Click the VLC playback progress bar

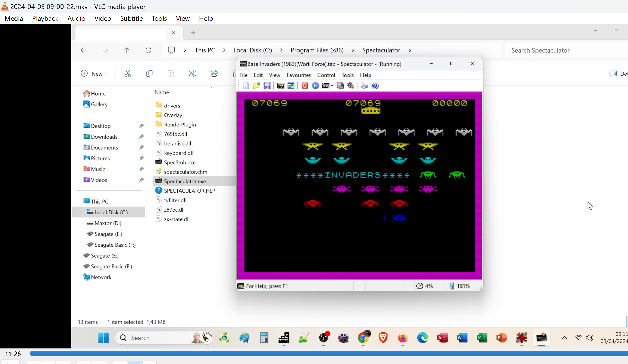click(324, 353)
